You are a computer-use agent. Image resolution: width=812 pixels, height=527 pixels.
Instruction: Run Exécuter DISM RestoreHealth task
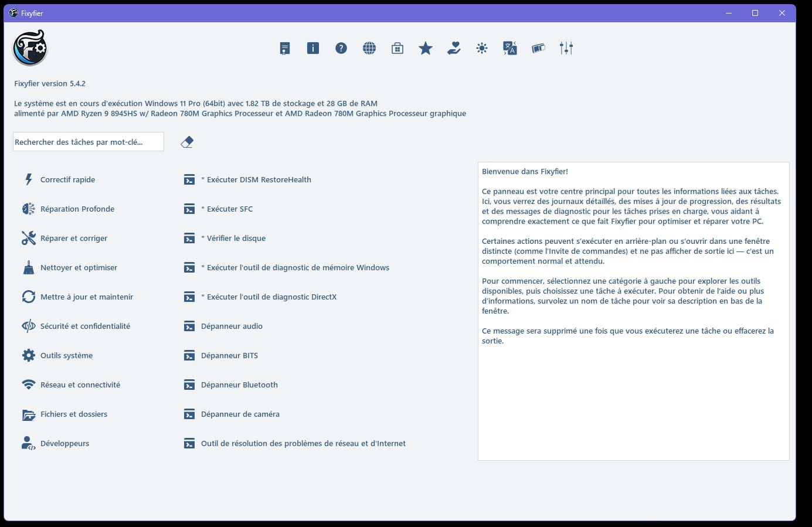tap(256, 179)
